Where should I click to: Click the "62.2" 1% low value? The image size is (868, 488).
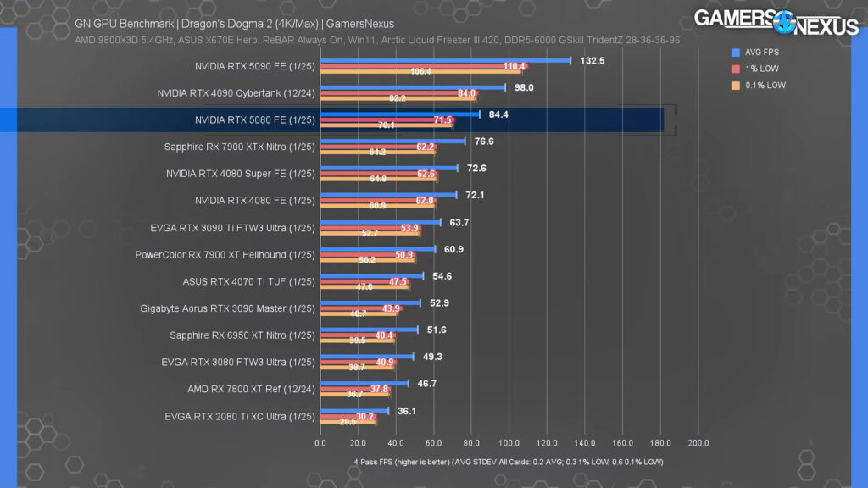(x=426, y=147)
